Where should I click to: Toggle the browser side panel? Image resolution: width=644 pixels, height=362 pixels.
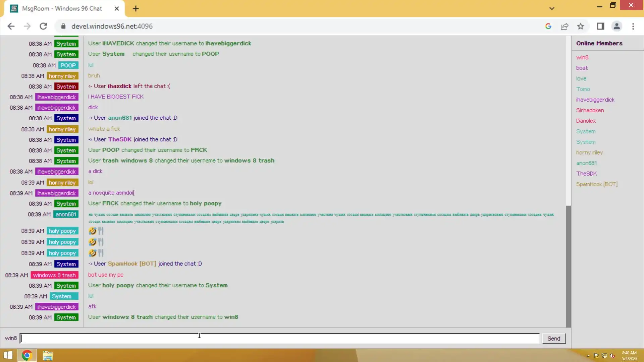click(x=600, y=26)
